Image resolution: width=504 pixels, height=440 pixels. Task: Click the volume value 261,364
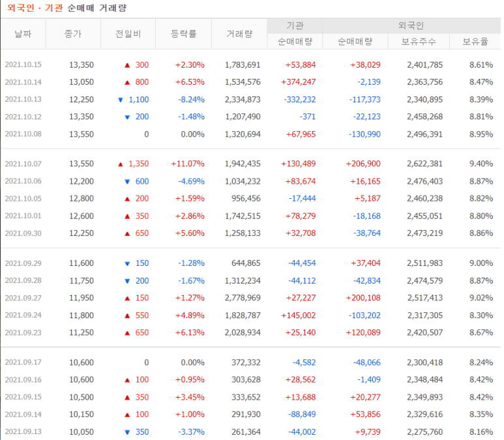click(246, 432)
